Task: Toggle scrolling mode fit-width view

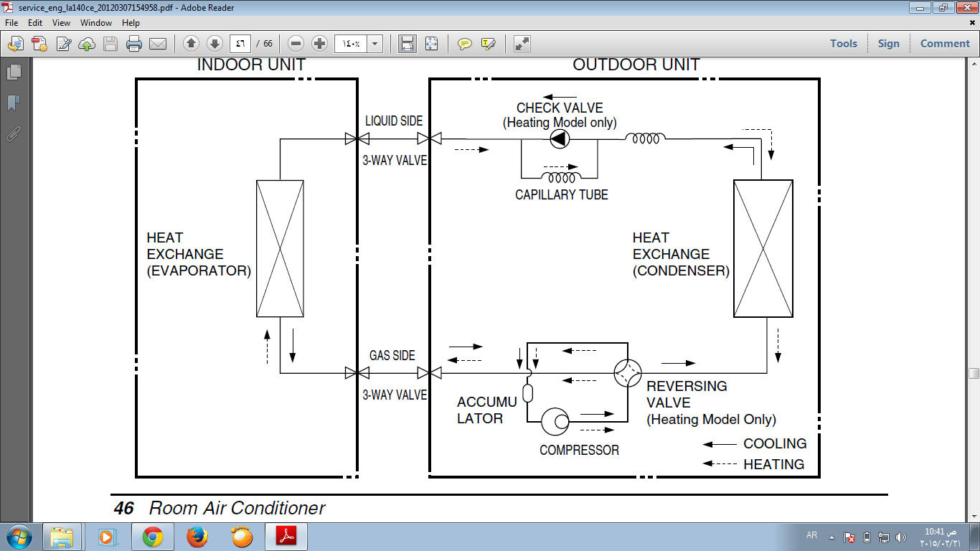Action: tap(407, 44)
